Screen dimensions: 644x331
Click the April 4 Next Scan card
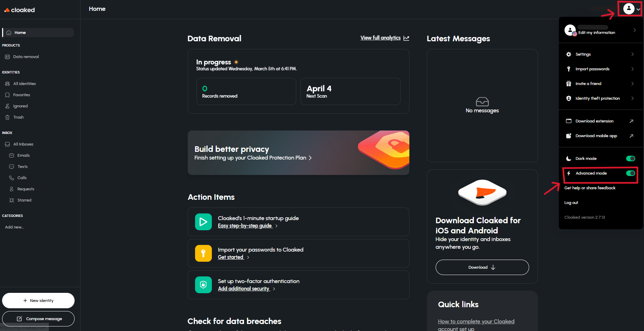351,91
